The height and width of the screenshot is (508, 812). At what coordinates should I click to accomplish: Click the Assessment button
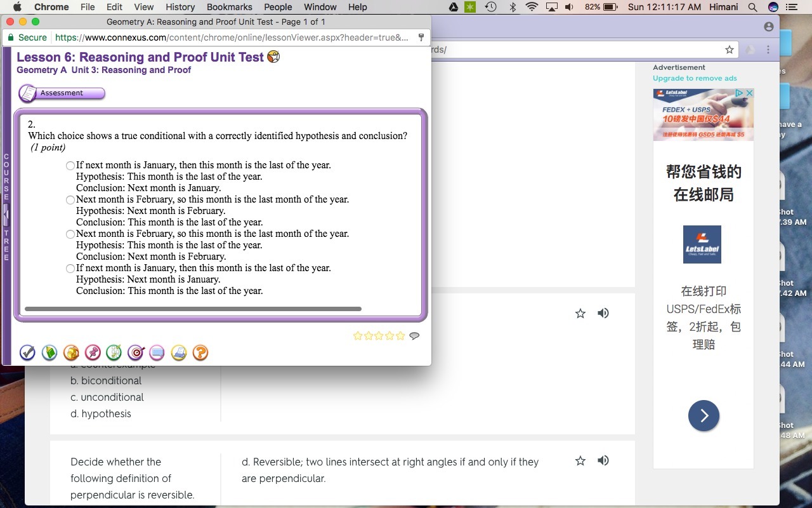click(x=62, y=93)
